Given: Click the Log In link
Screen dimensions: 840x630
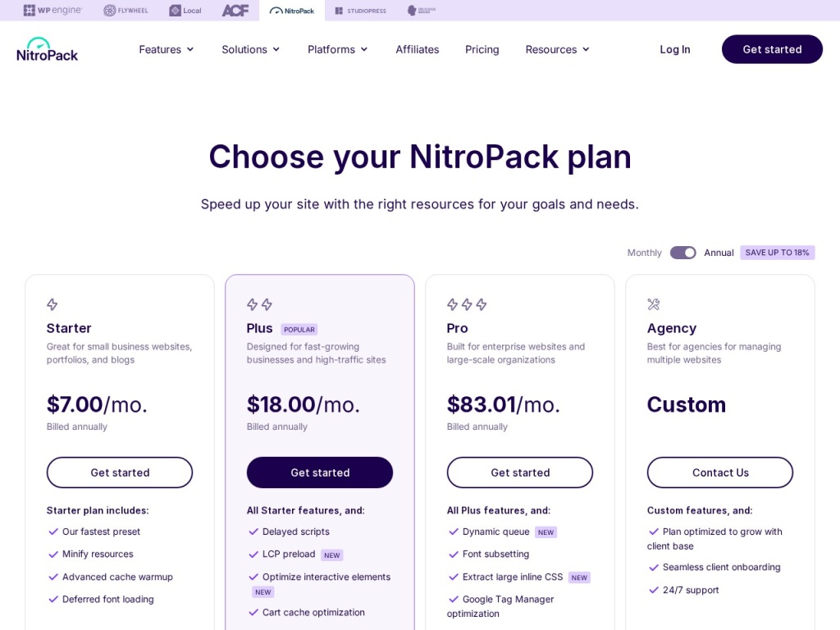Looking at the screenshot, I should (x=675, y=49).
